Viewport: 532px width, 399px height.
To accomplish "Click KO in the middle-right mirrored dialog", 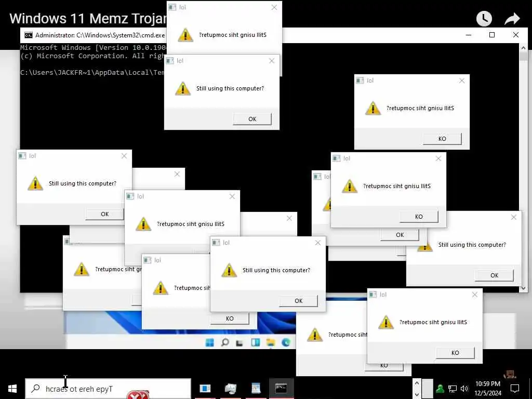I will point(419,217).
